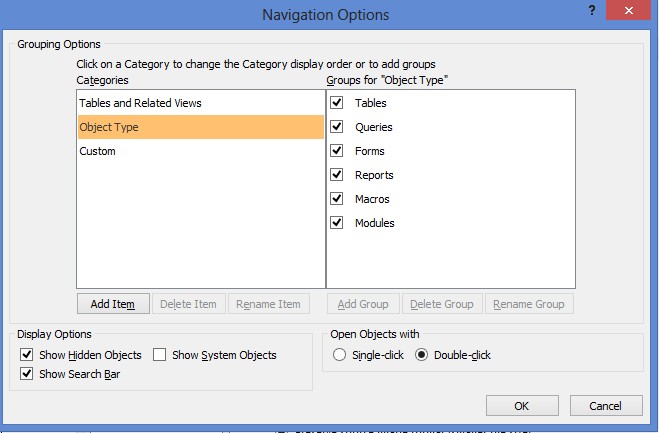Pick the Custom category

(x=98, y=151)
